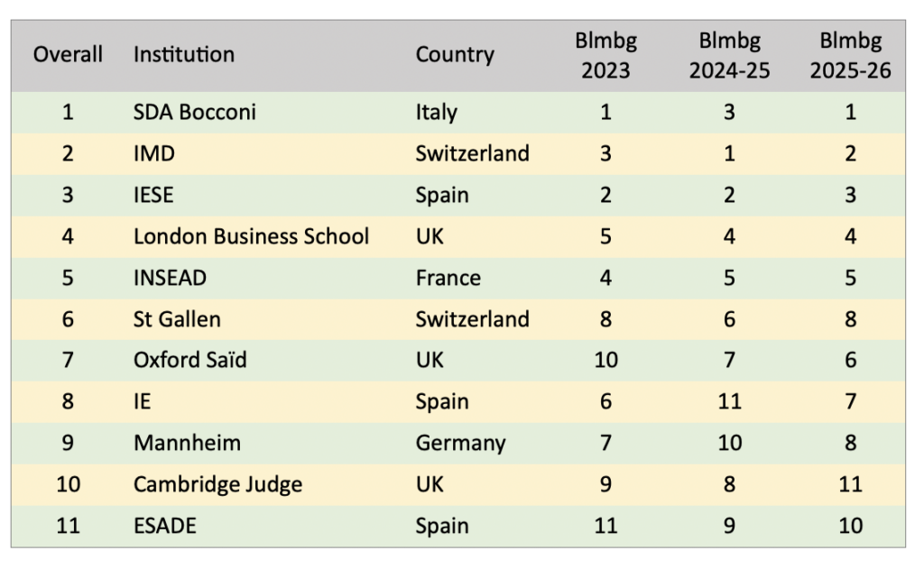
Task: Select the Blmbg 2025-26 column header
Action: [x=850, y=55]
